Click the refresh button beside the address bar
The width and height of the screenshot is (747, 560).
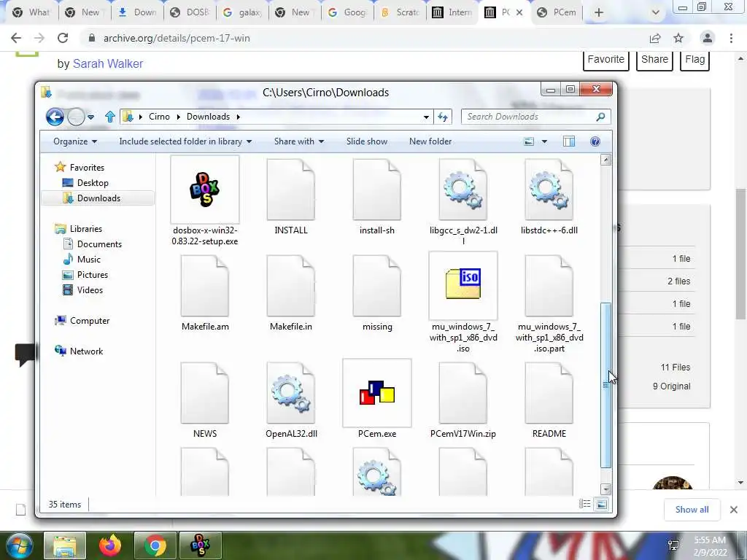[x=443, y=117]
